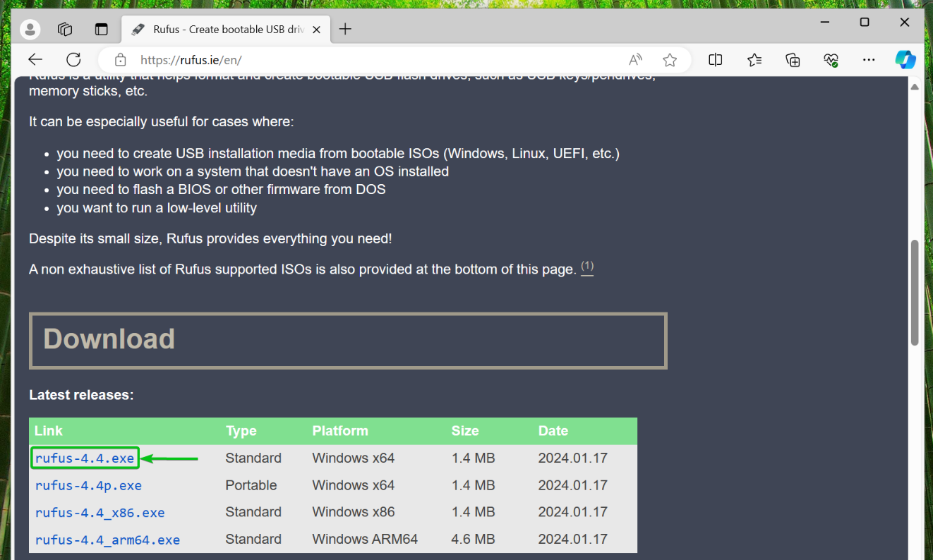Add this page to favorites star
The height and width of the screenshot is (560, 933).
pos(670,60)
